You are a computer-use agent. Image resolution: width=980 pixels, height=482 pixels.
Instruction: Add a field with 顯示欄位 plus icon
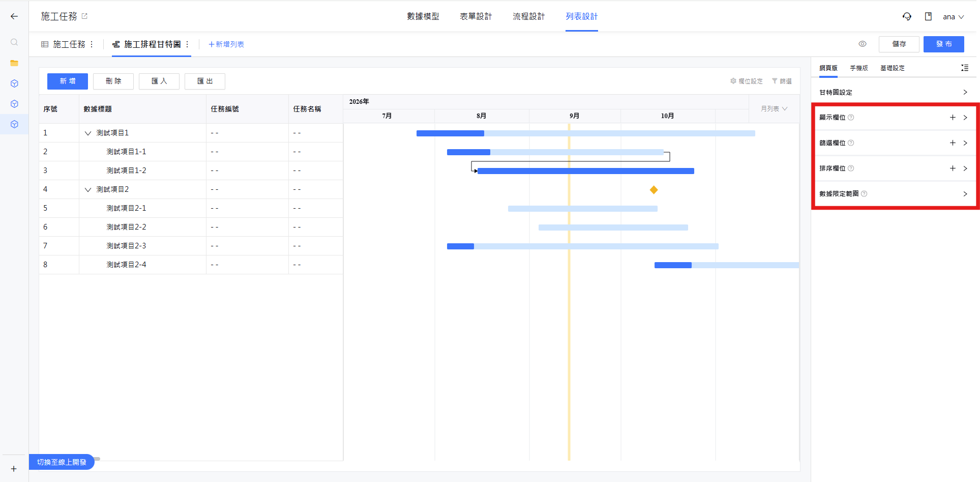(x=953, y=118)
